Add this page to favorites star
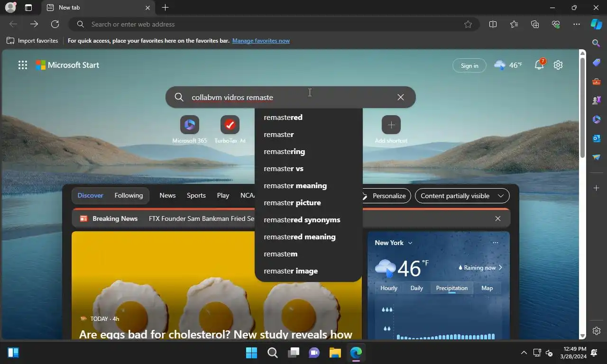The height and width of the screenshot is (364, 607). (x=468, y=24)
